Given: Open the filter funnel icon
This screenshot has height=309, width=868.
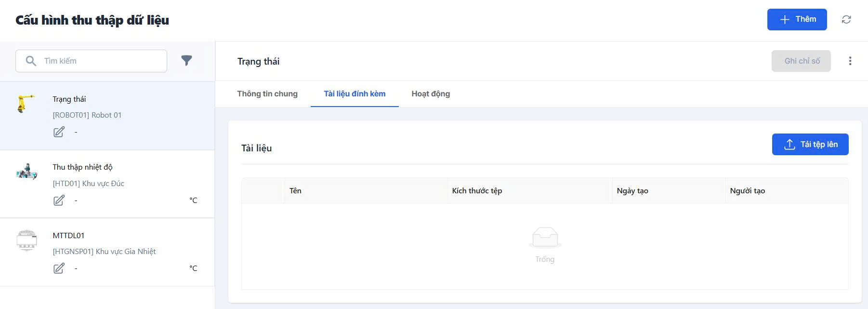Looking at the screenshot, I should click(x=186, y=60).
